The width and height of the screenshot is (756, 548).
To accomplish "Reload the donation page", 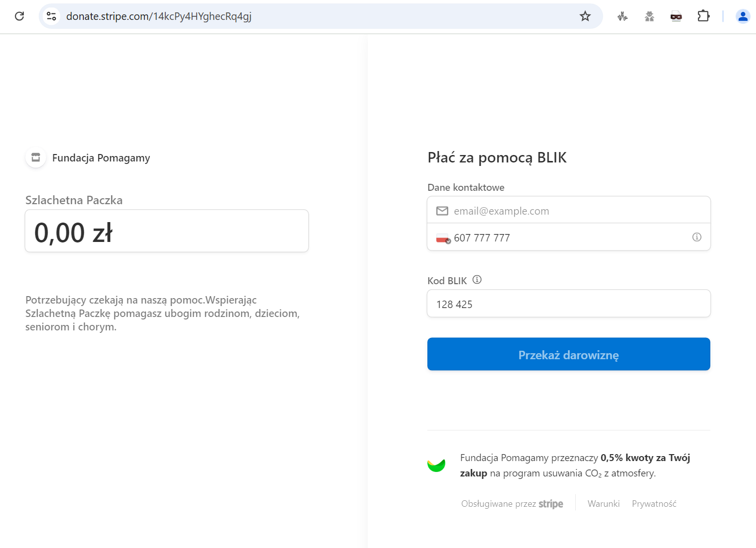I will (x=19, y=16).
